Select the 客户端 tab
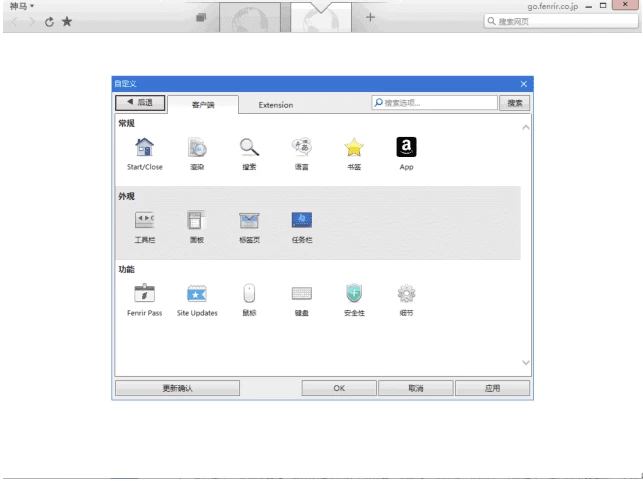The width and height of the screenshot is (643, 481). tap(203, 104)
